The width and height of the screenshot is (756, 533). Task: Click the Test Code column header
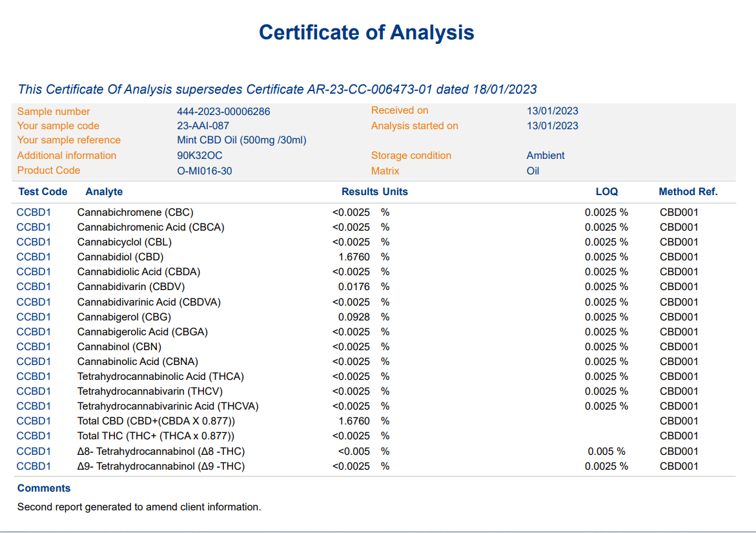[43, 192]
